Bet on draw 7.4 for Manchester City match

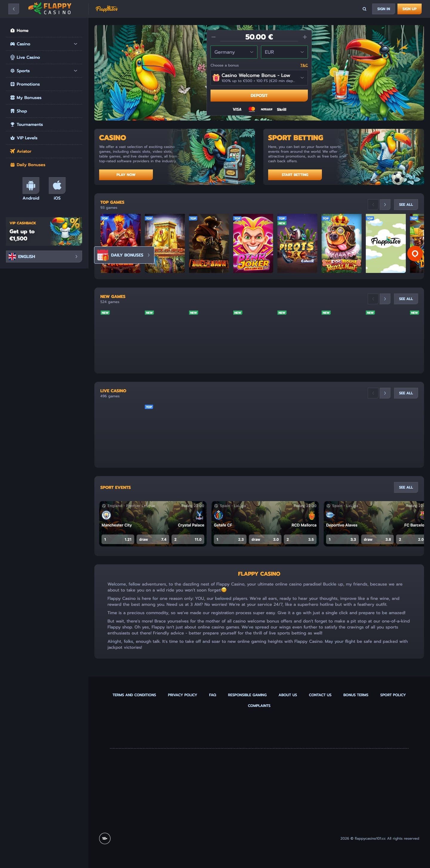[x=153, y=540]
